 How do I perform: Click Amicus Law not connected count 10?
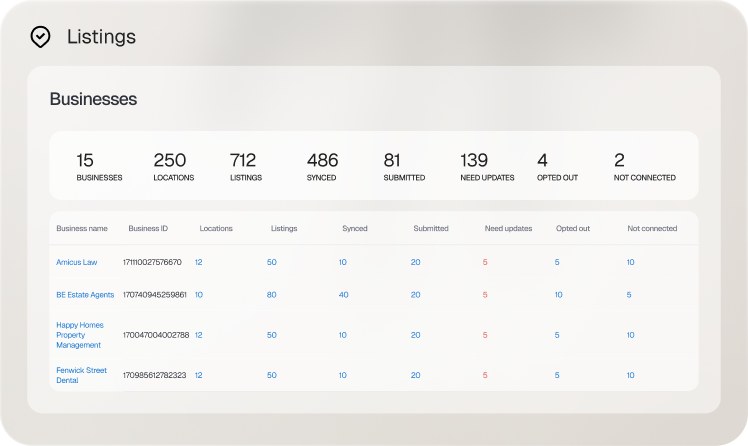[630, 262]
